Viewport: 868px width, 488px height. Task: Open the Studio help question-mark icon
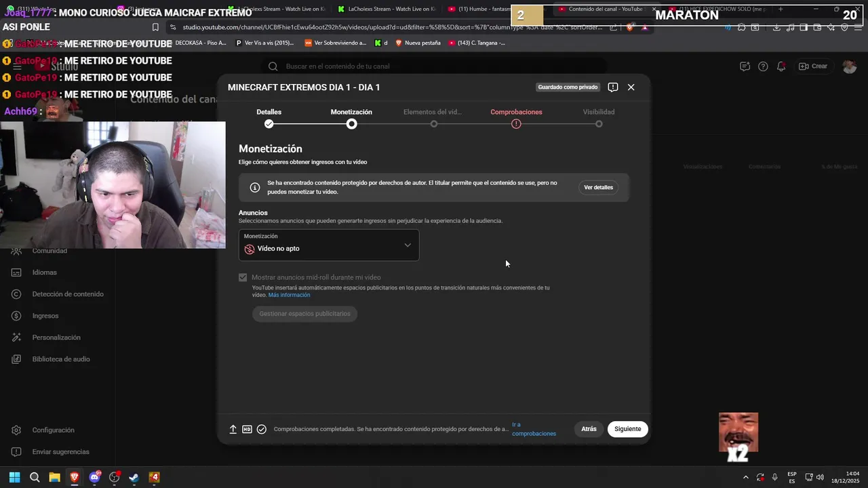[763, 66]
